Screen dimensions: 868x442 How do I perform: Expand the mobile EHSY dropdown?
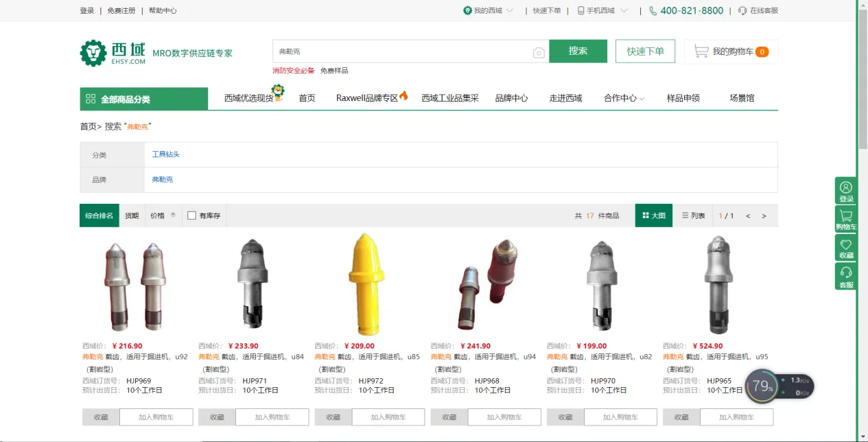coord(602,11)
